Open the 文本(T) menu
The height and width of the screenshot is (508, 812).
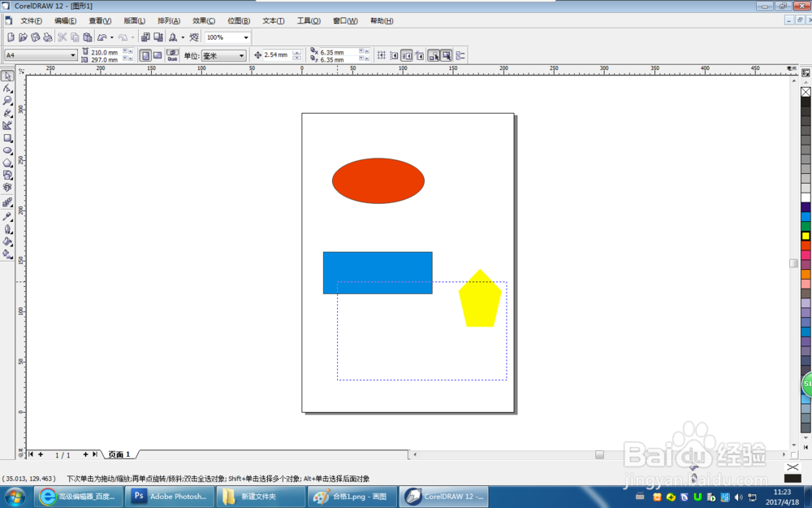(x=274, y=21)
